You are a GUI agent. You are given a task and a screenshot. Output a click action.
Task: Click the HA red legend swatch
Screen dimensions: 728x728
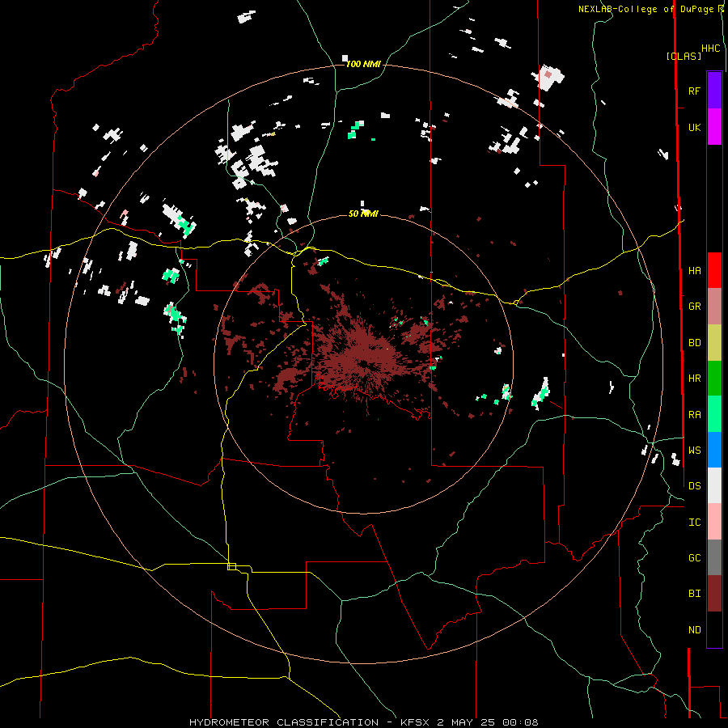click(x=714, y=270)
